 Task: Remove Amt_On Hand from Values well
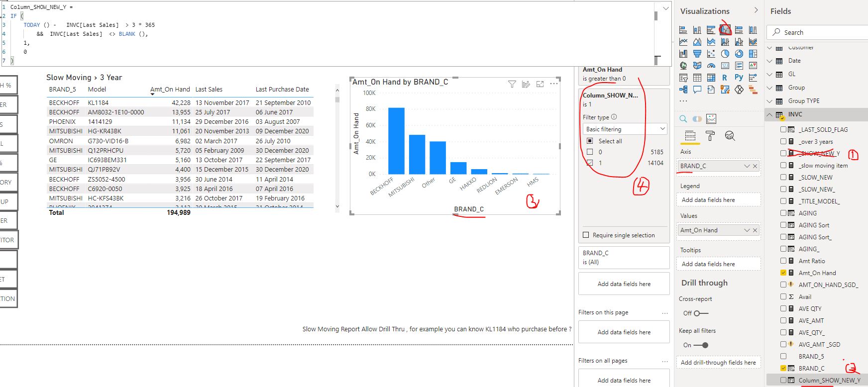tap(755, 230)
